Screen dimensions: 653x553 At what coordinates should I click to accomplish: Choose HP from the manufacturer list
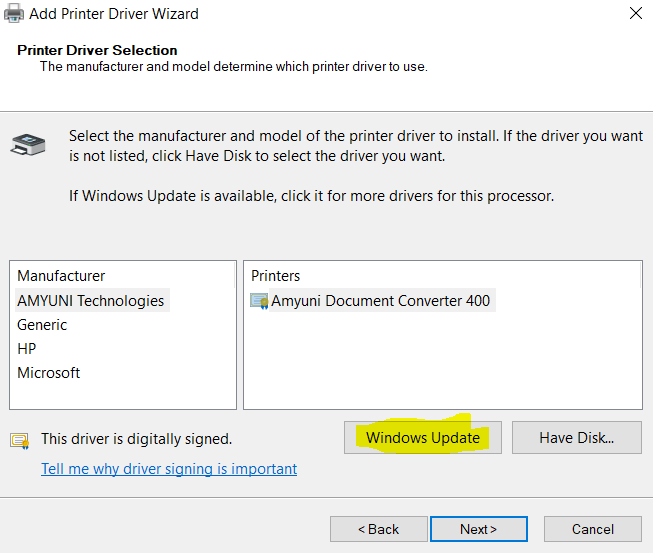(x=27, y=348)
